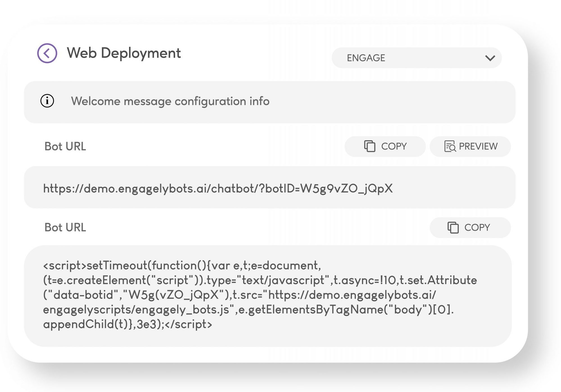Copy the Bot URL link via the copy button next to PREVIEW
561x392 pixels.
(385, 146)
